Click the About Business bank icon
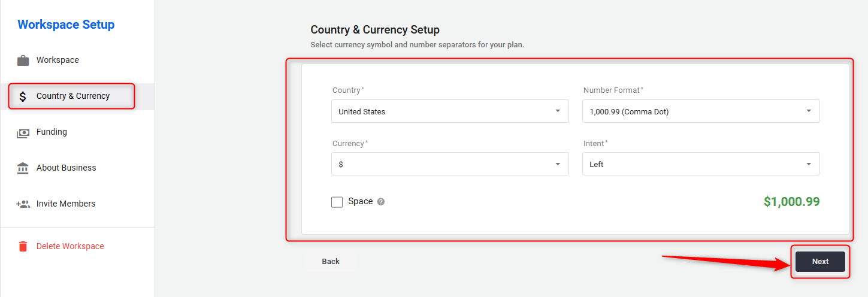The height and width of the screenshot is (297, 868). [x=23, y=168]
